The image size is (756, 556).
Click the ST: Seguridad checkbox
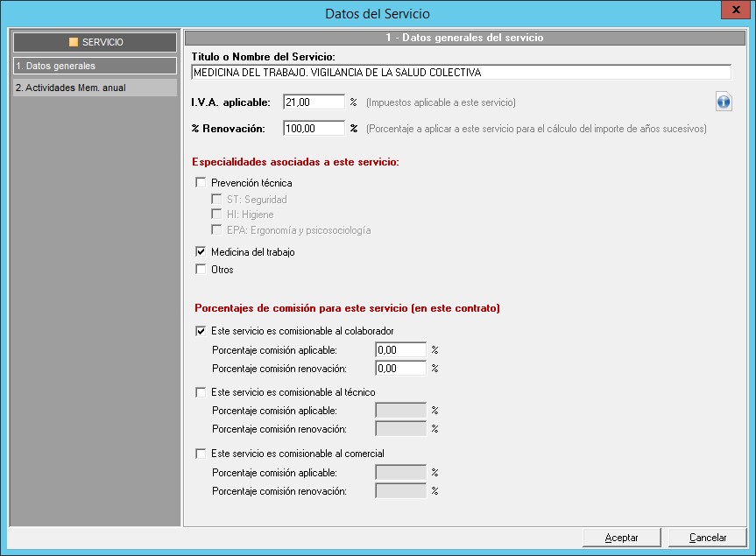point(217,200)
